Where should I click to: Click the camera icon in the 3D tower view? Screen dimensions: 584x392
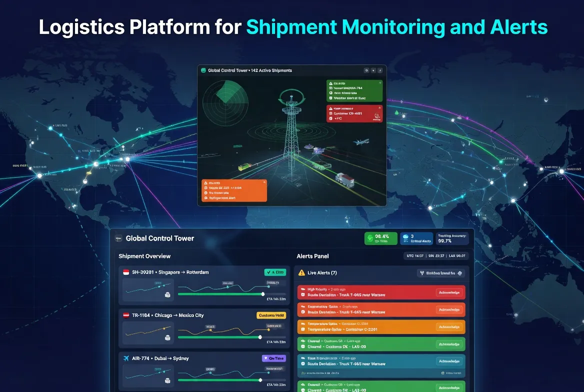(x=365, y=70)
